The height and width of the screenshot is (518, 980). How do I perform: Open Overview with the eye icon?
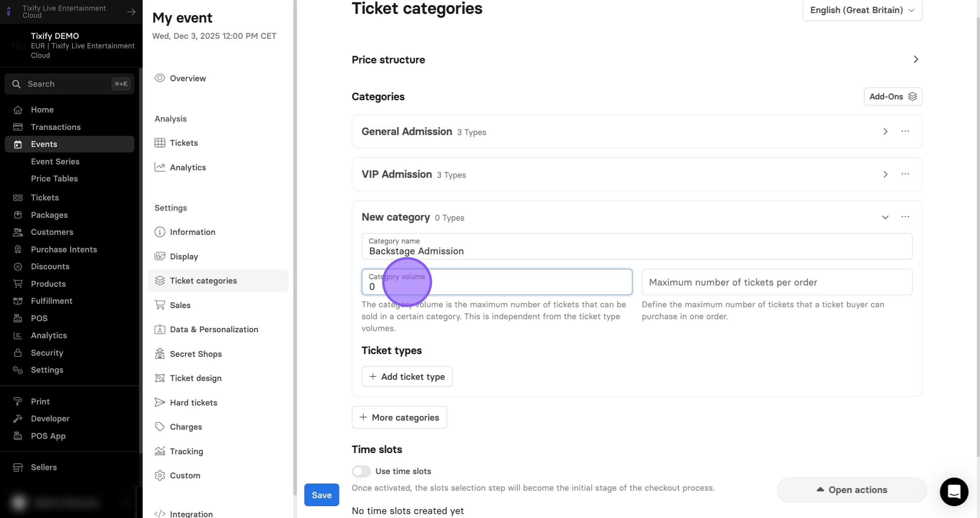point(180,78)
